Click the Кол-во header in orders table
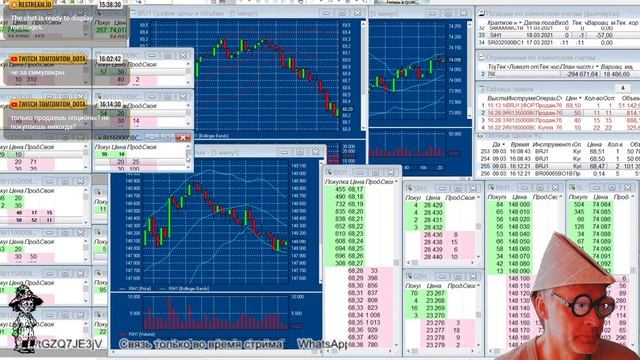The height and width of the screenshot is (360, 640). pos(593,98)
